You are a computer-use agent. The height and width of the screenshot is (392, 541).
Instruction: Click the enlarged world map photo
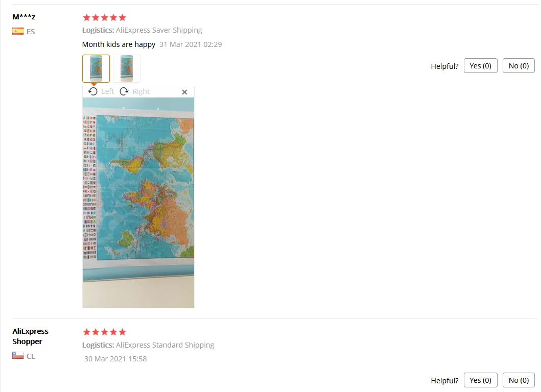click(138, 203)
